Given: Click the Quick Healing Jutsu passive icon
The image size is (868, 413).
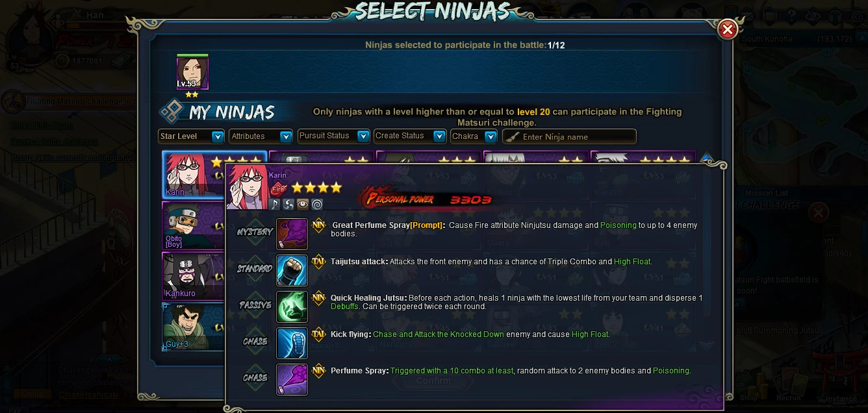Looking at the screenshot, I should tap(292, 307).
